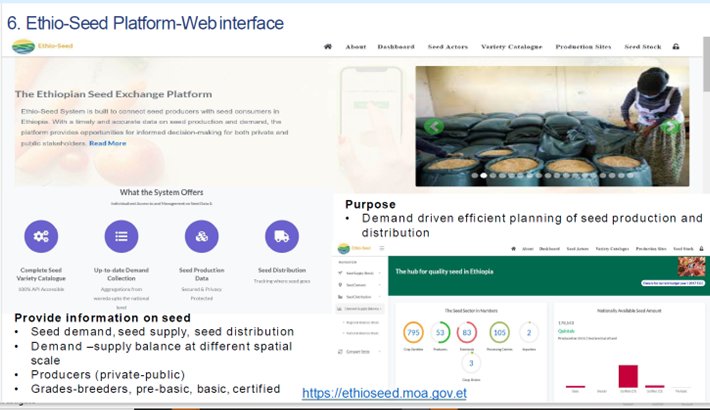Click the 83 red circular gauge

467,333
